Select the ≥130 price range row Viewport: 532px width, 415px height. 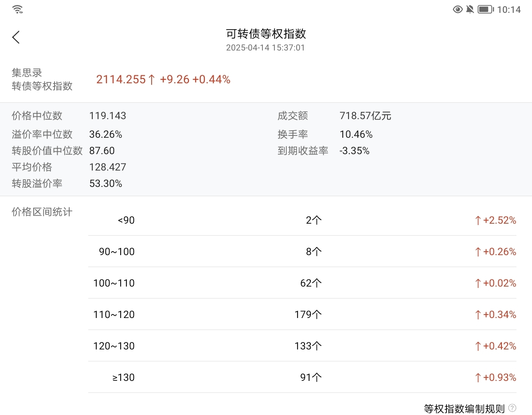pyautogui.click(x=302, y=377)
